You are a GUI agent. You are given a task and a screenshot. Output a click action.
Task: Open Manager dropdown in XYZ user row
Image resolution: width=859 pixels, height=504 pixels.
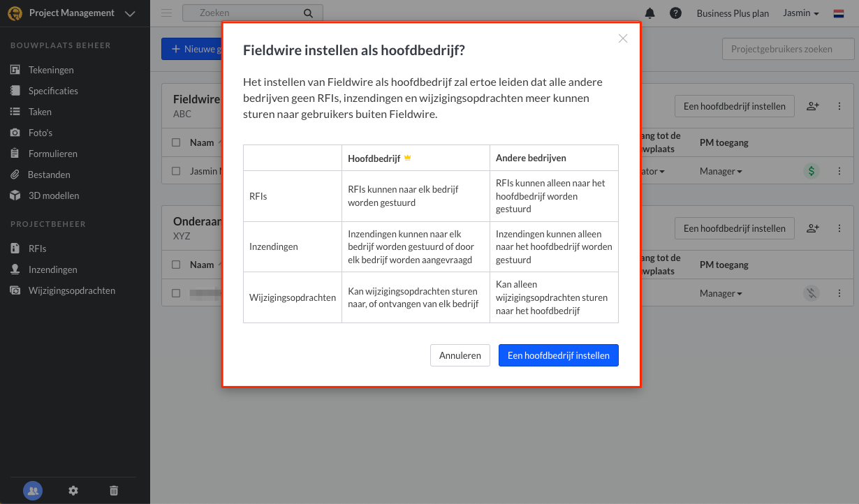pos(721,293)
